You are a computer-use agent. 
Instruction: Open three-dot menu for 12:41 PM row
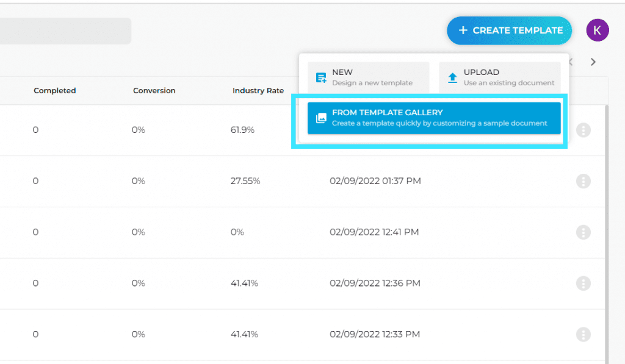[583, 232]
